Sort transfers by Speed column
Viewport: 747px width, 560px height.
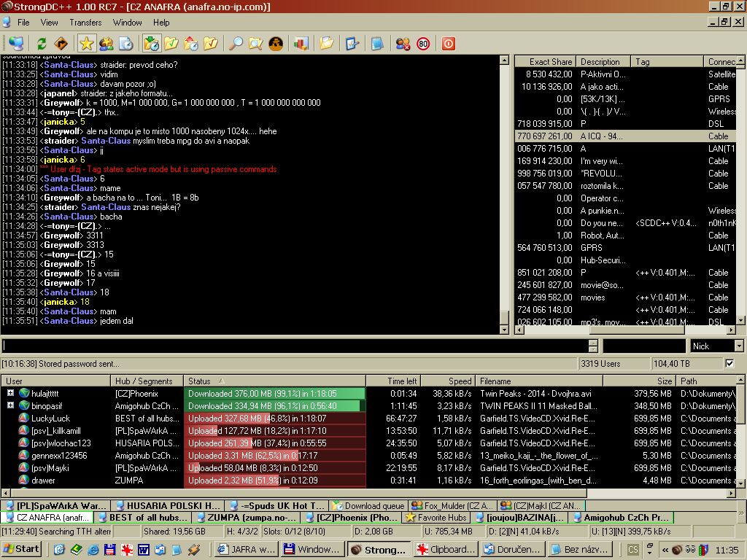tap(448, 381)
